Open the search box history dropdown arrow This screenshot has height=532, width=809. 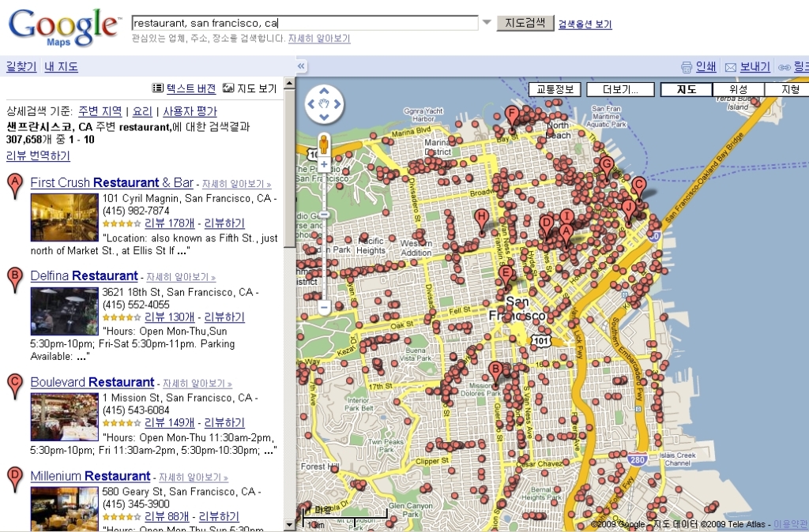click(487, 23)
